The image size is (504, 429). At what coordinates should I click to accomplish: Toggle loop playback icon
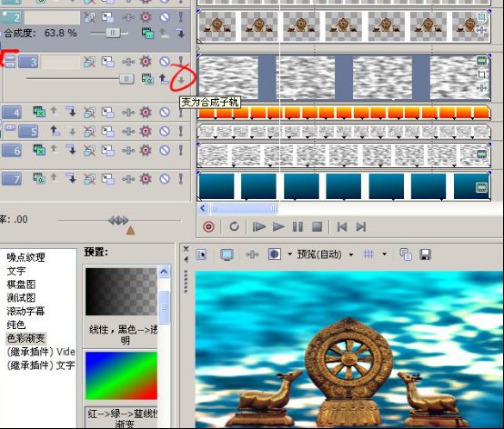[x=234, y=226]
